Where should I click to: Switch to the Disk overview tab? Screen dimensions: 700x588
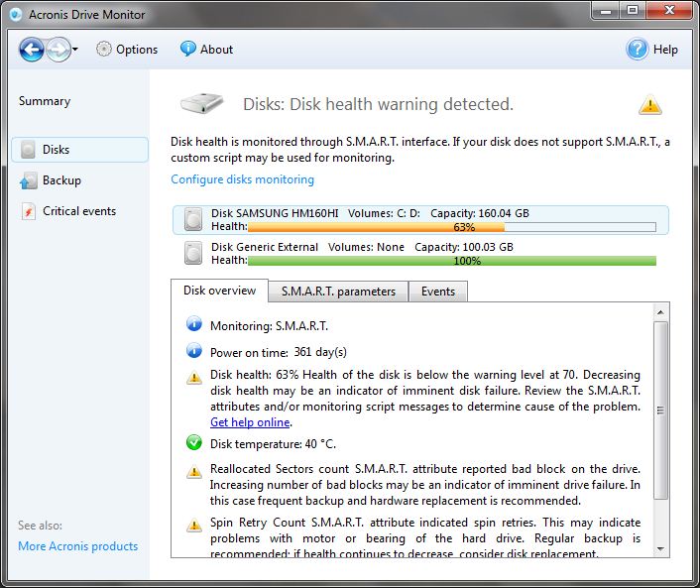219,291
